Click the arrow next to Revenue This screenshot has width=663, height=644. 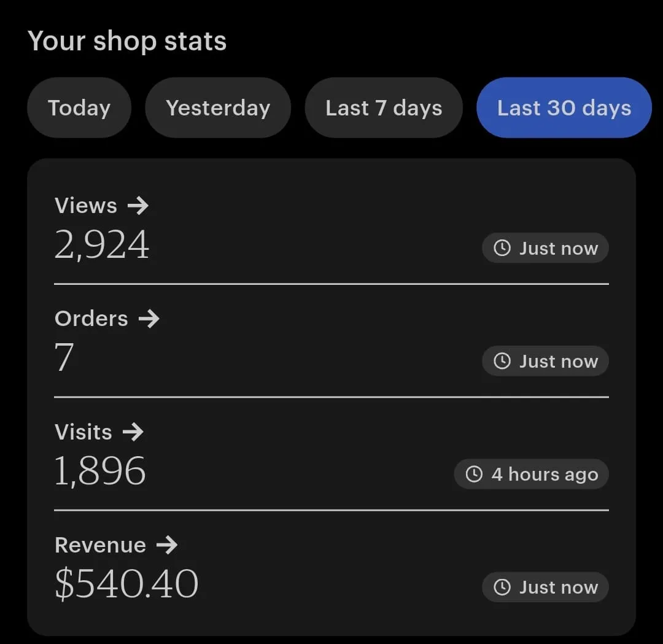click(x=166, y=545)
